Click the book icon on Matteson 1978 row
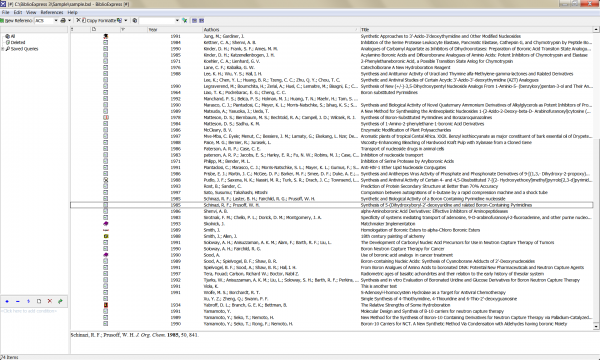600x360 pixels. [106, 117]
